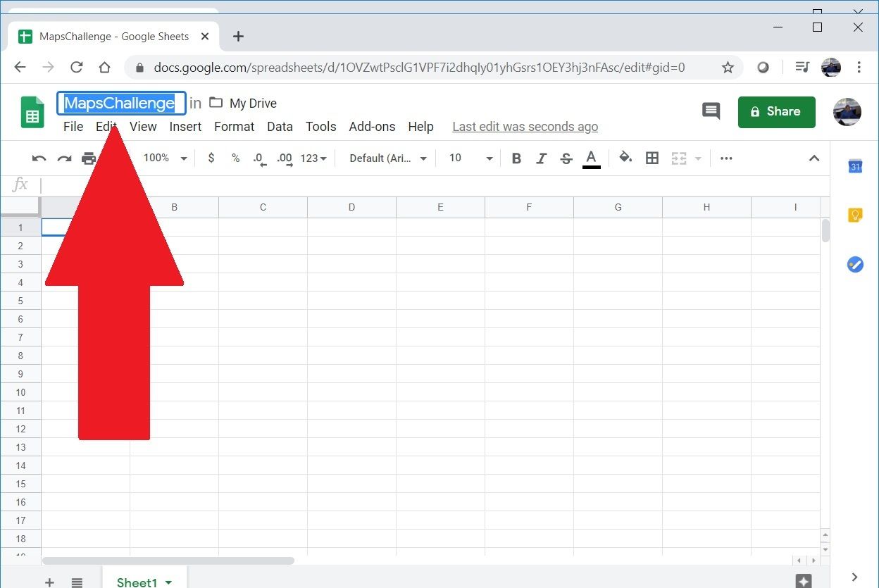
Task: Select the Undo icon
Action: 39,158
